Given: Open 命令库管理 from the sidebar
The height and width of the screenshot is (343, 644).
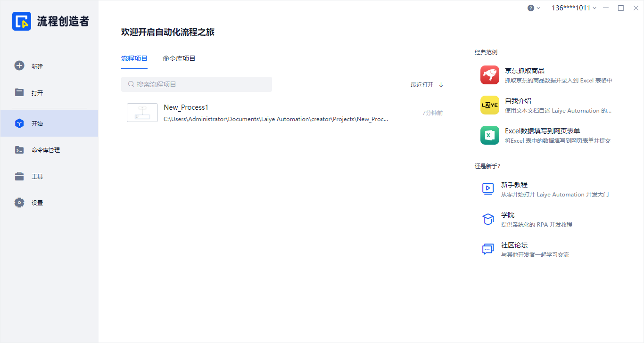Looking at the screenshot, I should (19, 149).
